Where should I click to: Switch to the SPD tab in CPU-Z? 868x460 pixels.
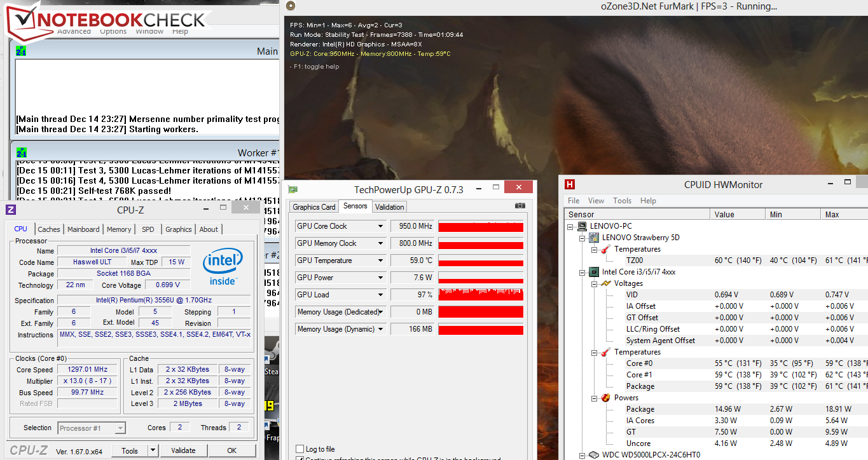(148, 229)
